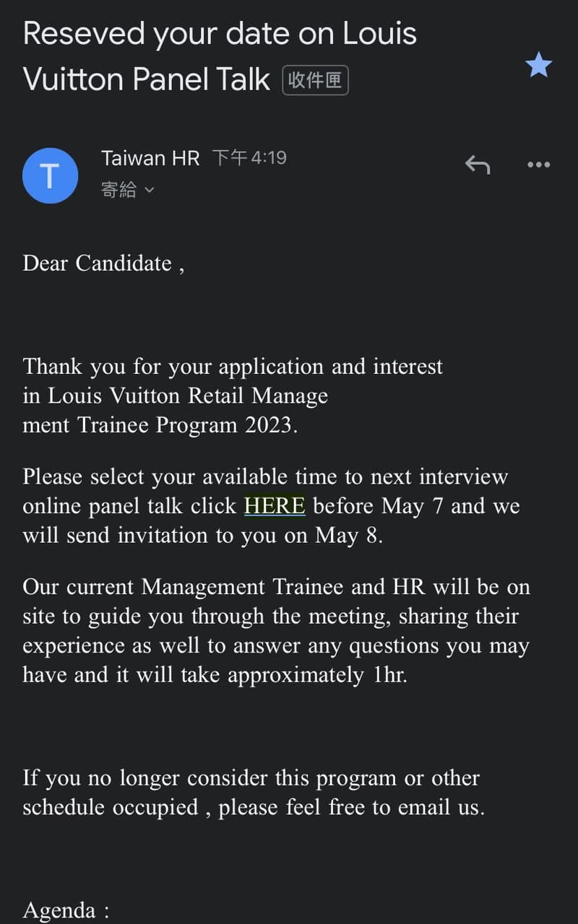
Task: Tap the Dear Candidate greeting line
Action: coord(103,263)
